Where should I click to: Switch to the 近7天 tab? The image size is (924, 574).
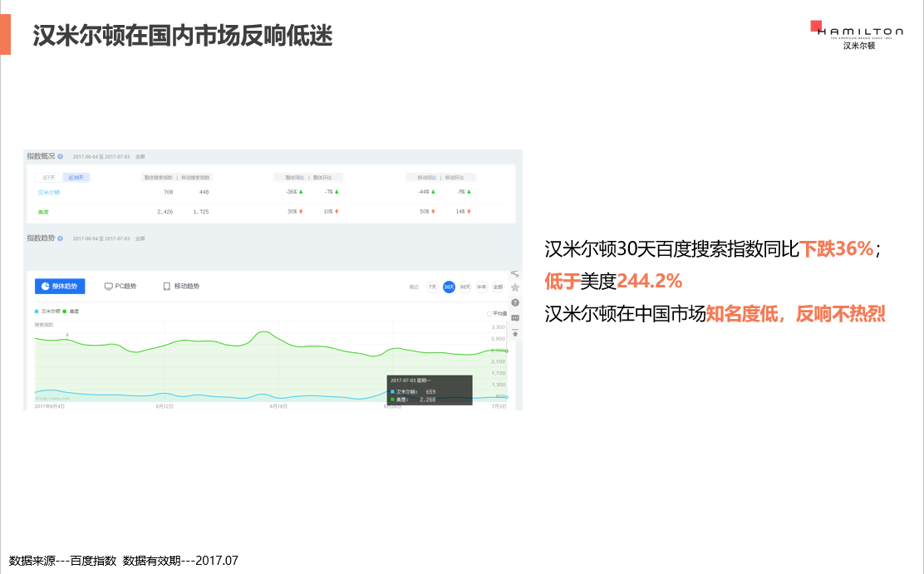pyautogui.click(x=49, y=178)
